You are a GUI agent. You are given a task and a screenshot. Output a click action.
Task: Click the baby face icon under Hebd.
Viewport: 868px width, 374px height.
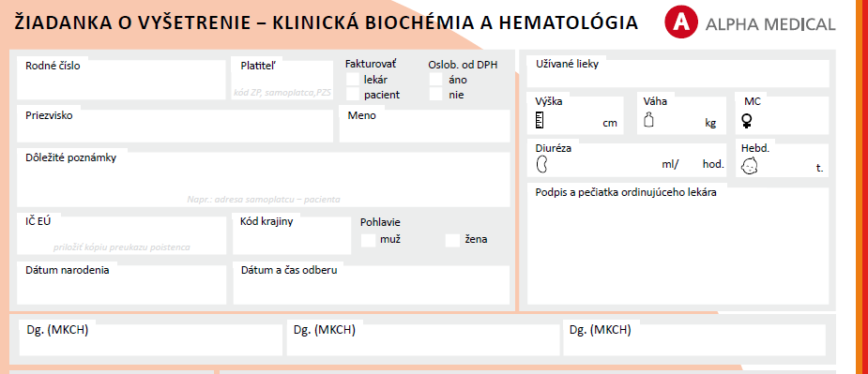coord(750,166)
